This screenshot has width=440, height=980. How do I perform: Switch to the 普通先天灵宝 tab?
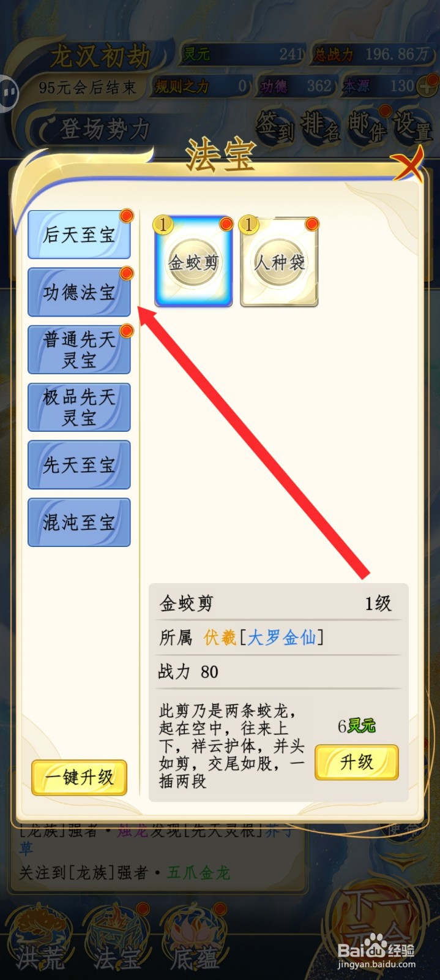pyautogui.click(x=79, y=350)
